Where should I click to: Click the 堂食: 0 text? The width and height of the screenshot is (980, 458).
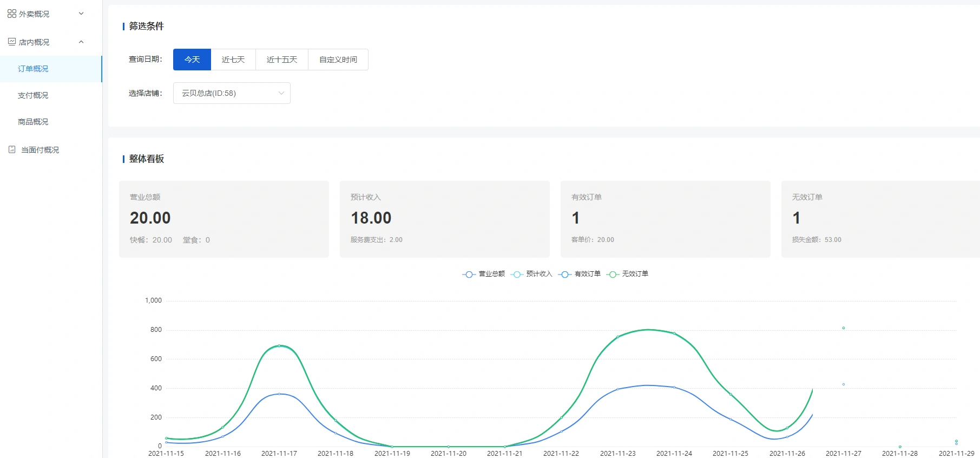tap(196, 240)
